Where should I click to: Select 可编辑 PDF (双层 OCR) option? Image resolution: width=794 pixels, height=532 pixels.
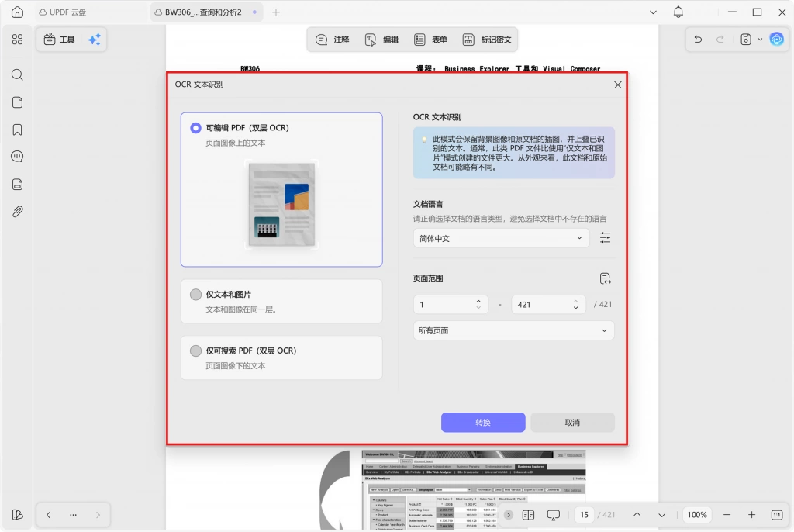281,189
